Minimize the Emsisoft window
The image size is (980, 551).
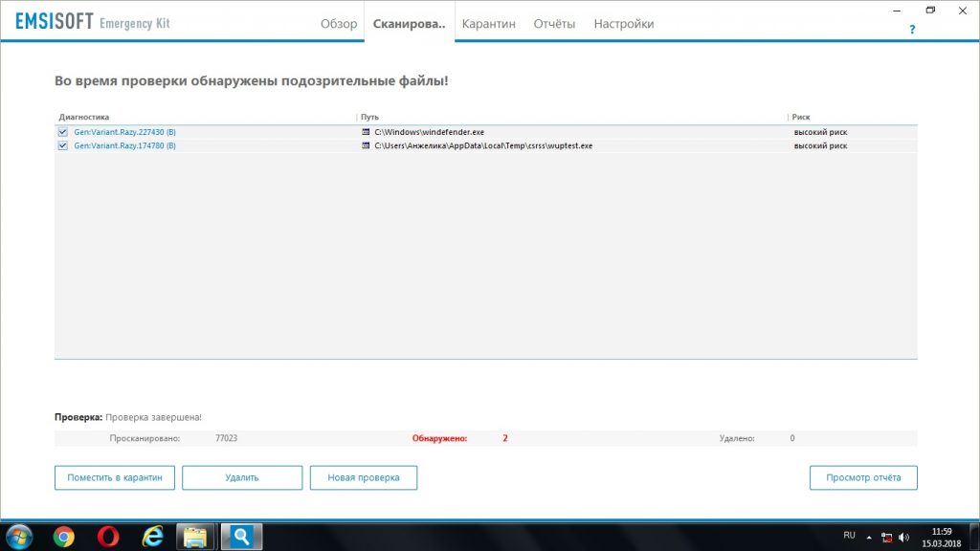[x=896, y=11]
